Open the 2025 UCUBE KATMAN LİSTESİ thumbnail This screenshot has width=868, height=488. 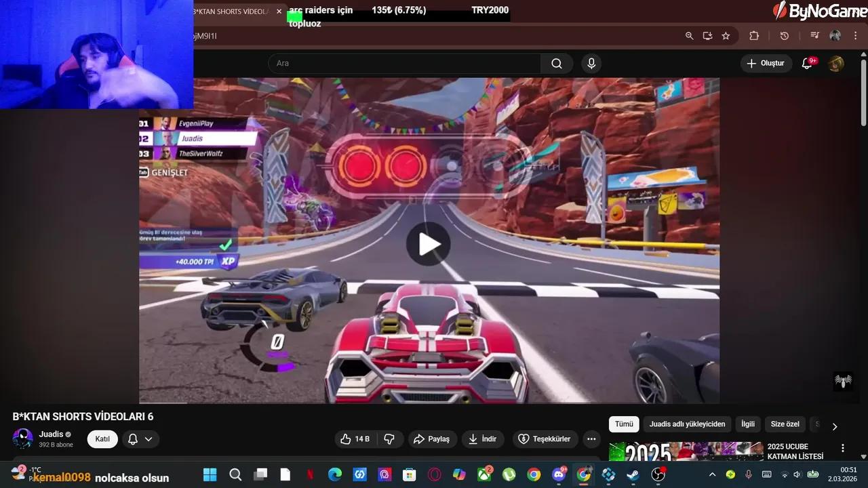tap(686, 452)
